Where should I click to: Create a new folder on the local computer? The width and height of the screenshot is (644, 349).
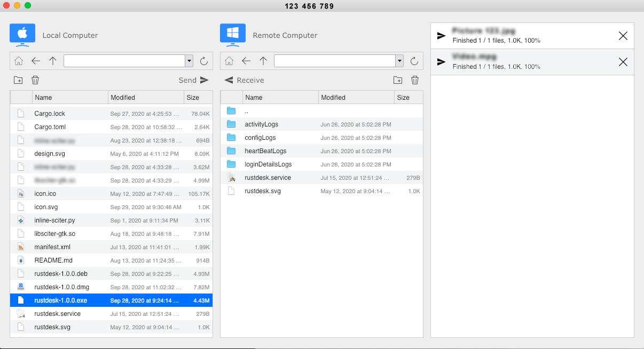[18, 80]
